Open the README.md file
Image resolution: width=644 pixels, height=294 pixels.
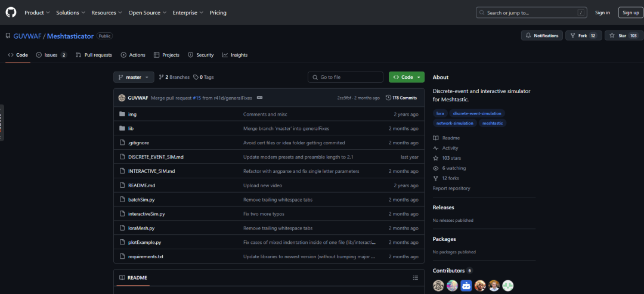pos(142,185)
